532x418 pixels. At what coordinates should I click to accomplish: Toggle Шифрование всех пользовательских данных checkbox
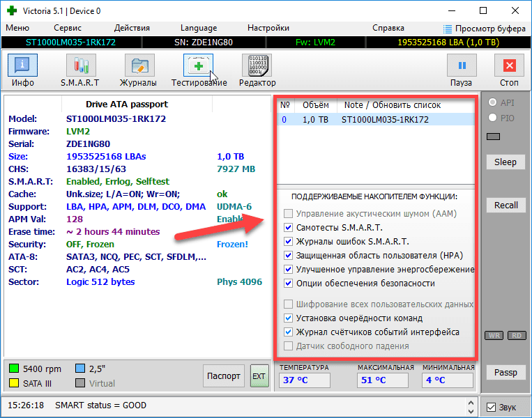click(x=288, y=304)
